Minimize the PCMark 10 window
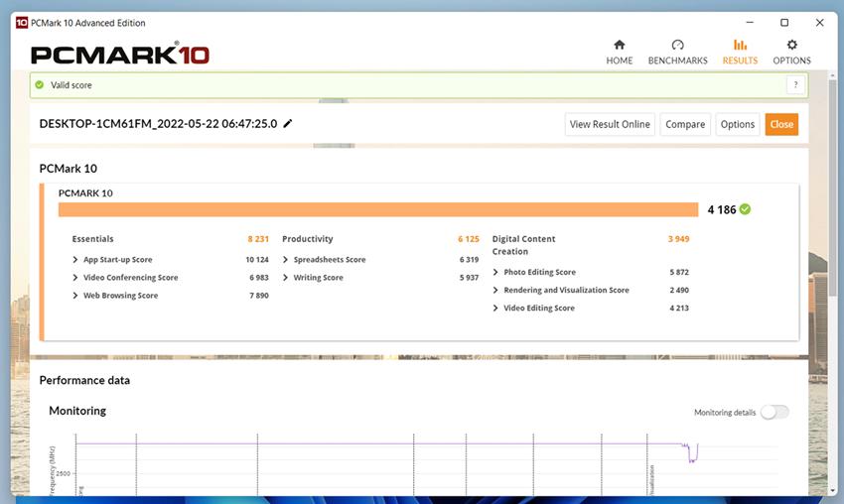This screenshot has width=844, height=504. point(750,23)
